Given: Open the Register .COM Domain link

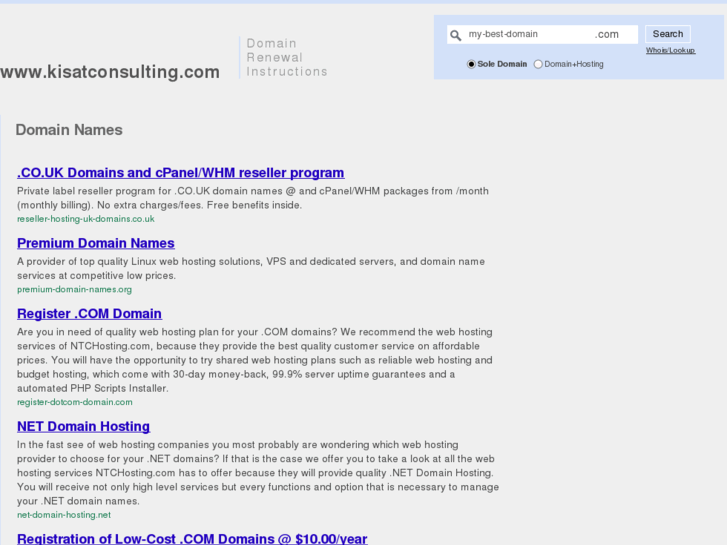Looking at the screenshot, I should tap(89, 314).
